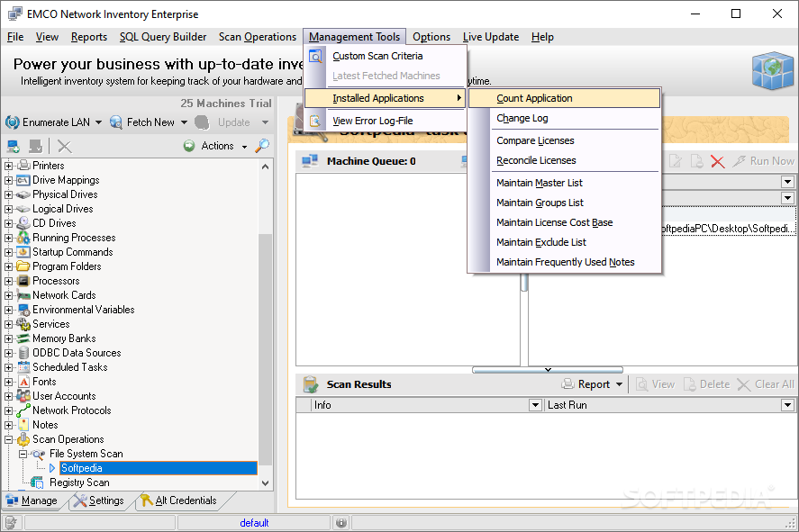Click the Machine Queue computers icon

pyautogui.click(x=309, y=161)
